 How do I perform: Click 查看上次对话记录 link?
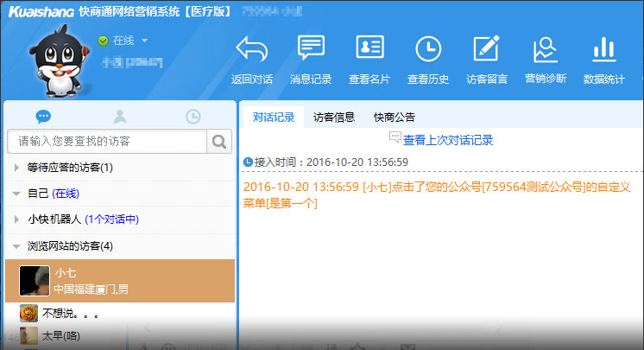click(x=447, y=140)
